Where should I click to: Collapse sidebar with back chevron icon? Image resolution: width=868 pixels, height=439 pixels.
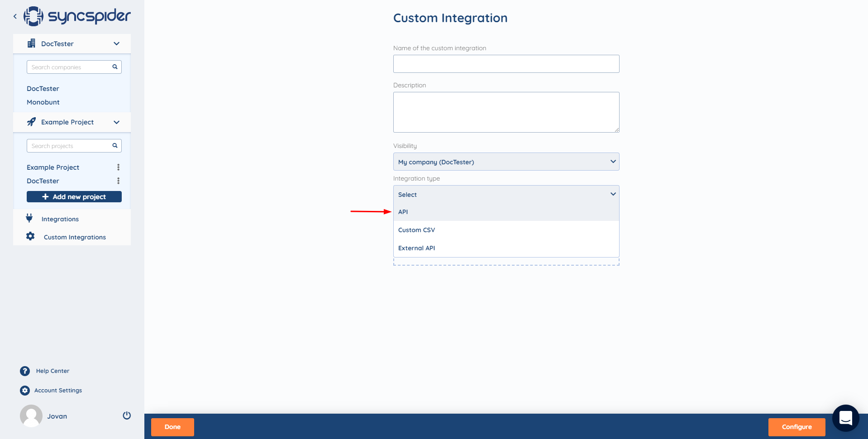[15, 16]
